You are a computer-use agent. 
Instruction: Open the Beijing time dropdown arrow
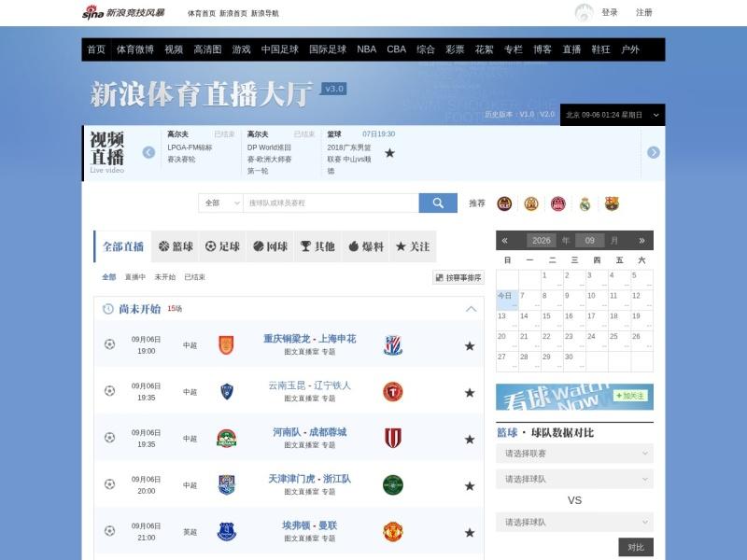pos(656,115)
